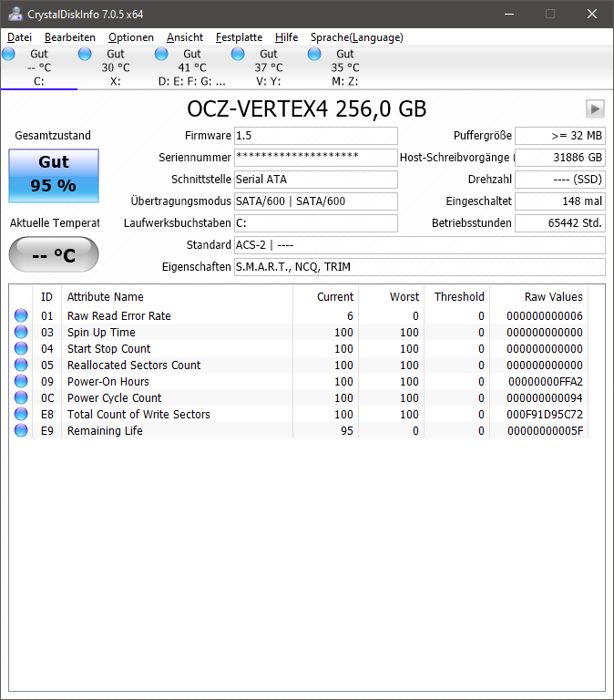Minimize the CrystalDiskInfo window
614x700 pixels.
pyautogui.click(x=509, y=15)
